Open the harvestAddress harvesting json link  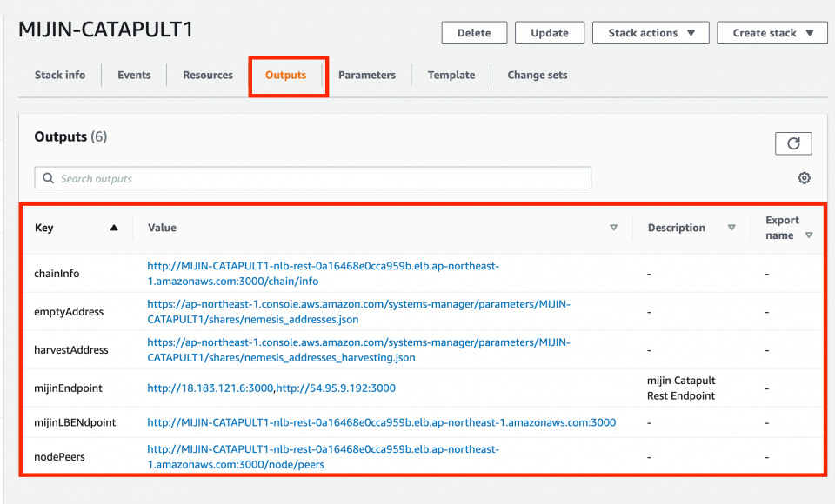(358, 350)
